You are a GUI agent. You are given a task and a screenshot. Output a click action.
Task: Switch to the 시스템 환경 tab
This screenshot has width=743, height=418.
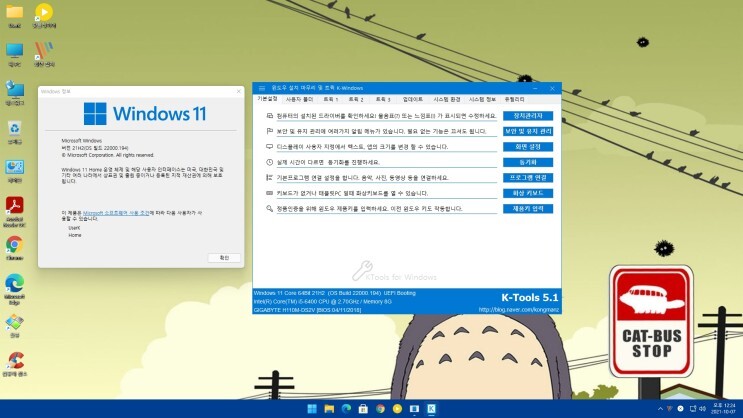pos(447,100)
